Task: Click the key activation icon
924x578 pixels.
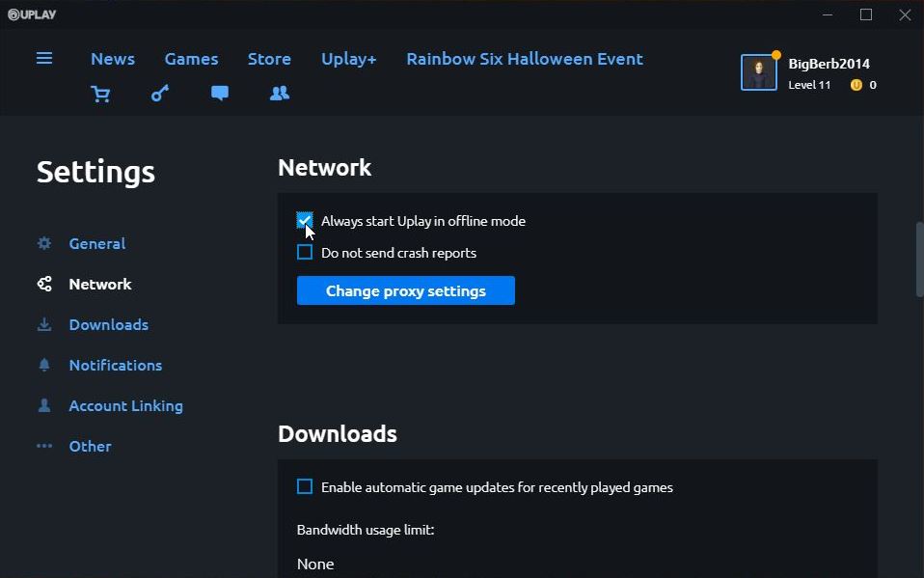Action: tap(160, 94)
